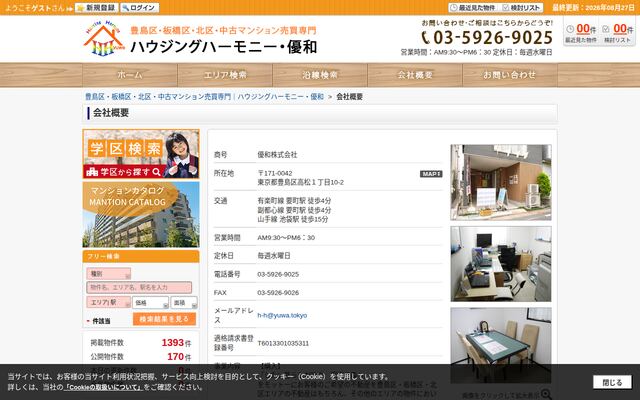This screenshot has height=400, width=640.
Task: Click the Harmony house logo
Action: click(x=104, y=38)
